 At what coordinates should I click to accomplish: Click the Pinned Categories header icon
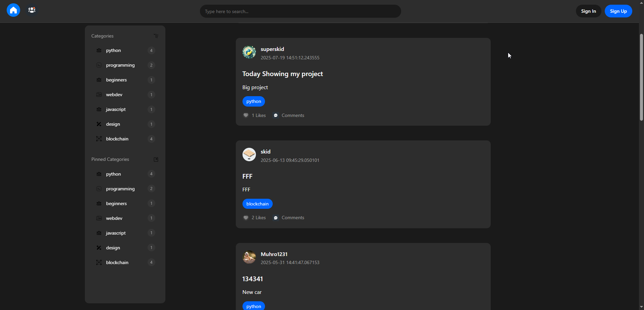pos(156,160)
